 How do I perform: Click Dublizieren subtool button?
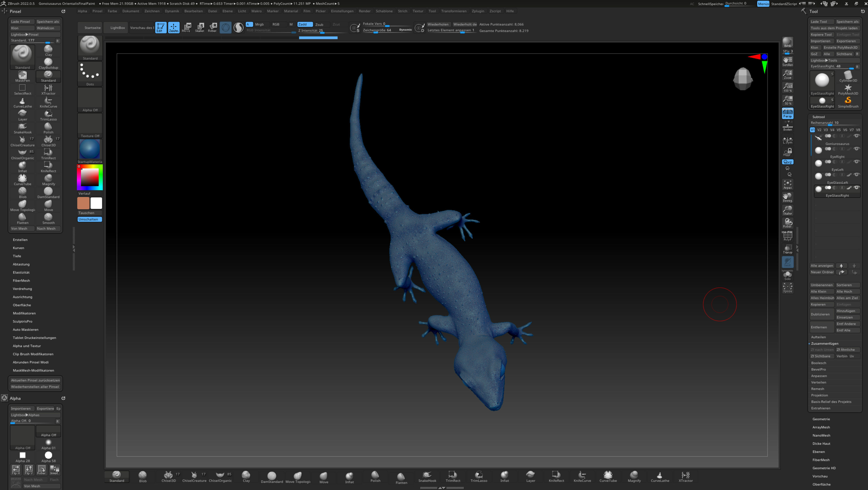click(x=821, y=314)
